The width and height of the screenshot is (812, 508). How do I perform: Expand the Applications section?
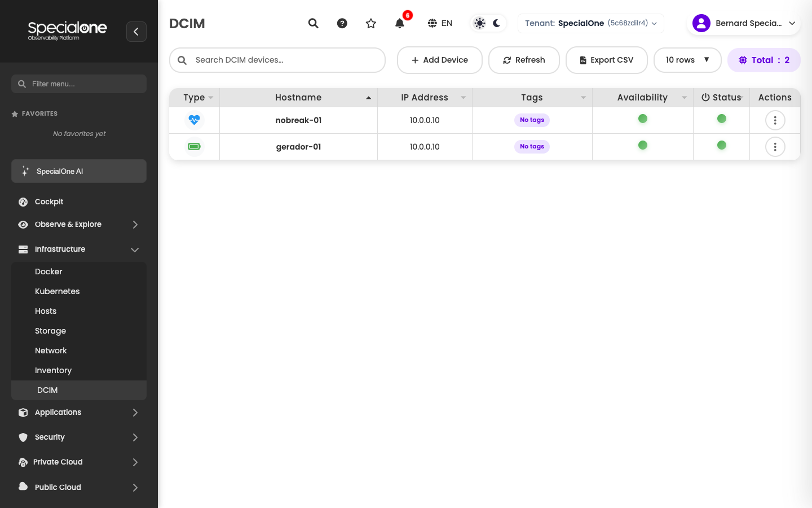tap(79, 412)
